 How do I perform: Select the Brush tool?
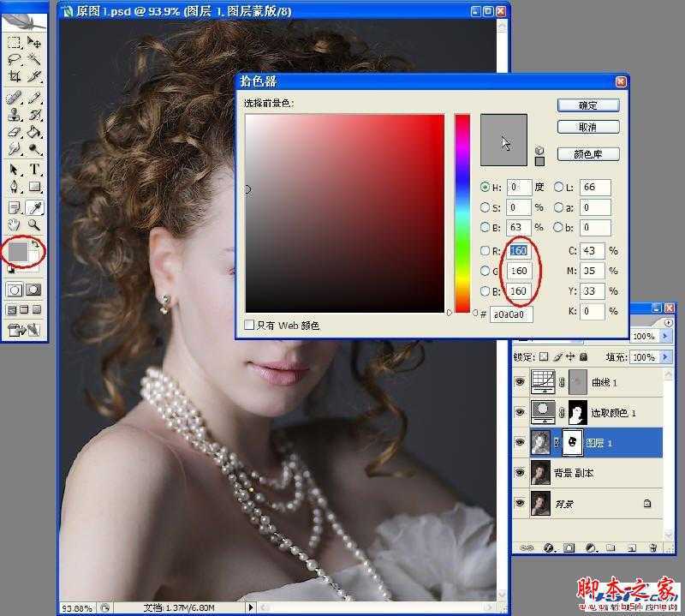pyautogui.click(x=34, y=98)
